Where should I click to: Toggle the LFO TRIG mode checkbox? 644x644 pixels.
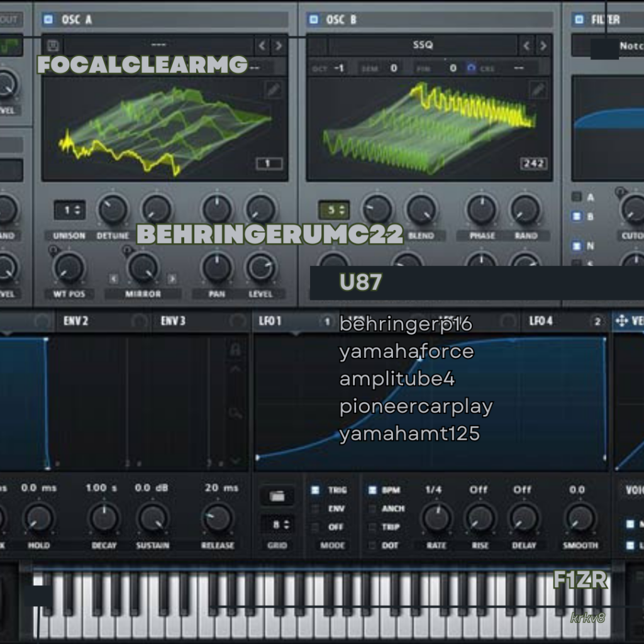[x=315, y=490]
